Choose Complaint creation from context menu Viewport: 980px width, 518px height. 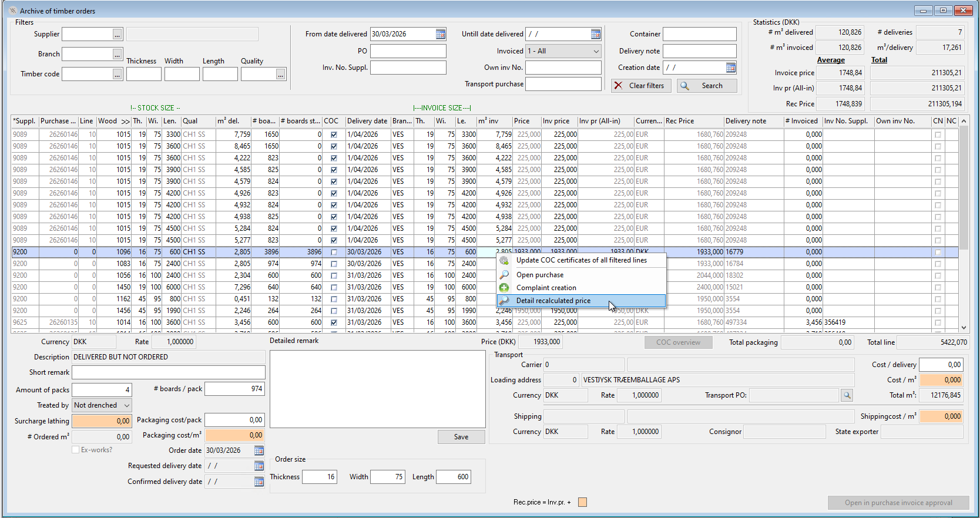point(546,288)
